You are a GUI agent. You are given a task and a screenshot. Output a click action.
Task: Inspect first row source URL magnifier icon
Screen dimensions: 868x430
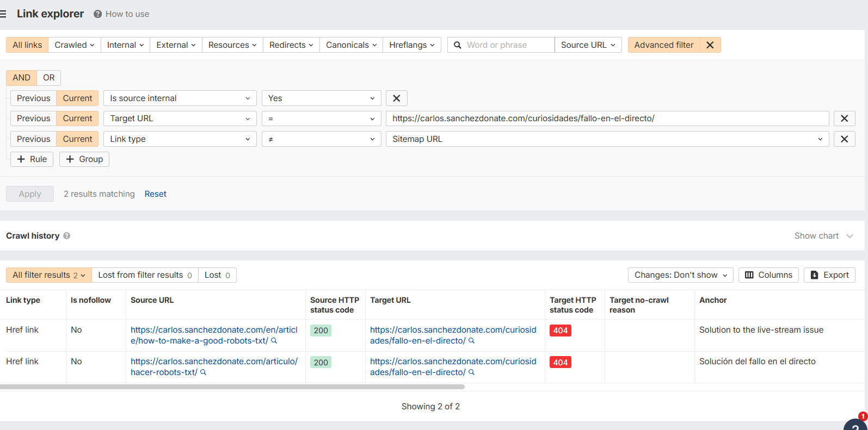(274, 341)
